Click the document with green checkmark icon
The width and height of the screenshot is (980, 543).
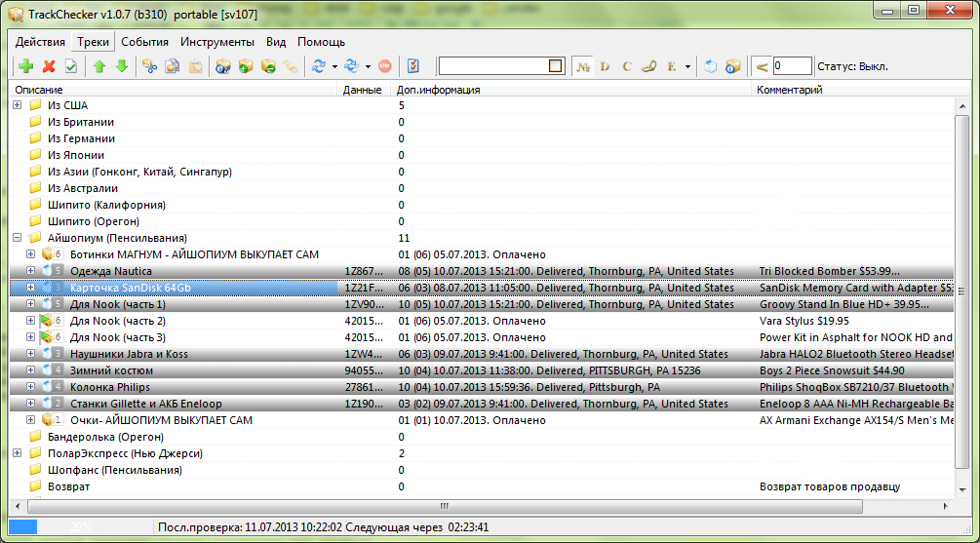[x=71, y=66]
